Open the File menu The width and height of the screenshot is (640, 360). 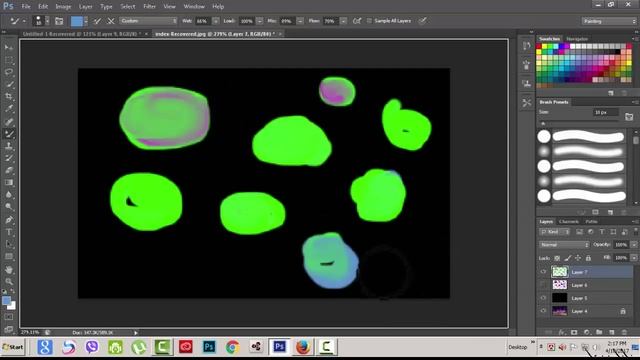26,7
